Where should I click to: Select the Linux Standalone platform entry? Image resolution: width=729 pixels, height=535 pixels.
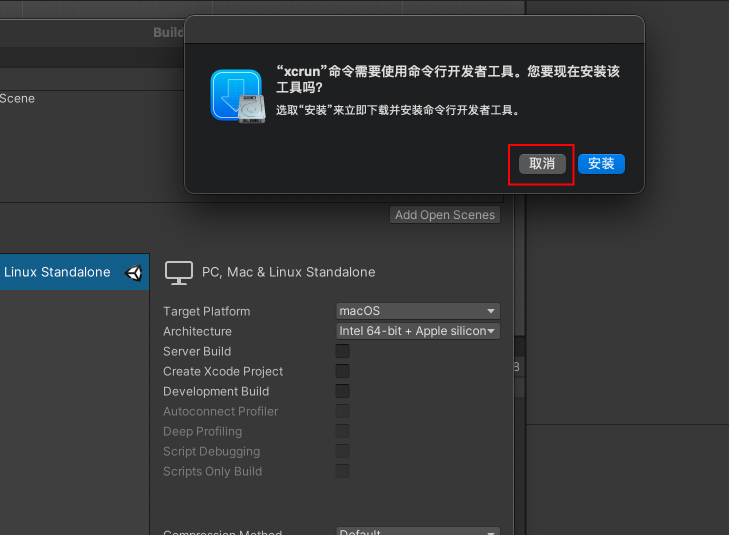click(x=57, y=272)
